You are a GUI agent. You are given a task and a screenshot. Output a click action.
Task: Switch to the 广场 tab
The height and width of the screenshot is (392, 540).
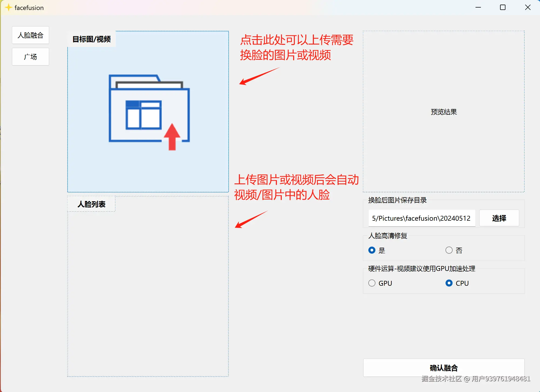(30, 57)
